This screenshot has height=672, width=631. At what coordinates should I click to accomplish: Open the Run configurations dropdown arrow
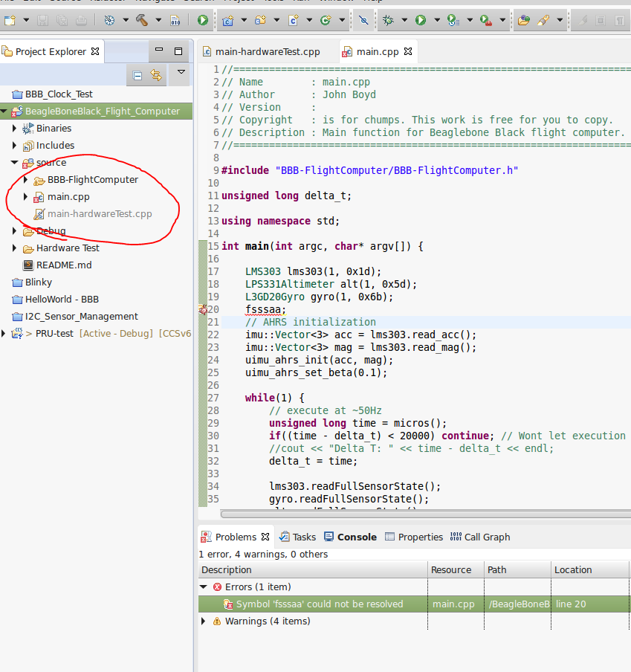click(x=437, y=20)
